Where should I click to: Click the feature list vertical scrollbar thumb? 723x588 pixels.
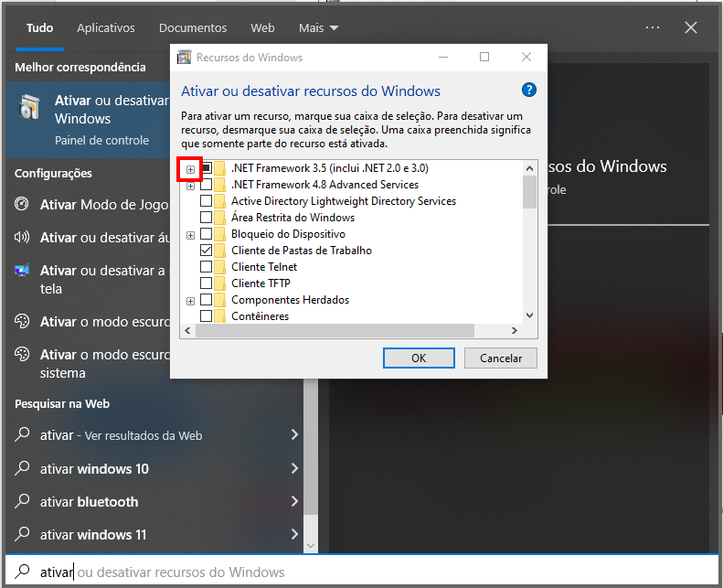click(529, 192)
